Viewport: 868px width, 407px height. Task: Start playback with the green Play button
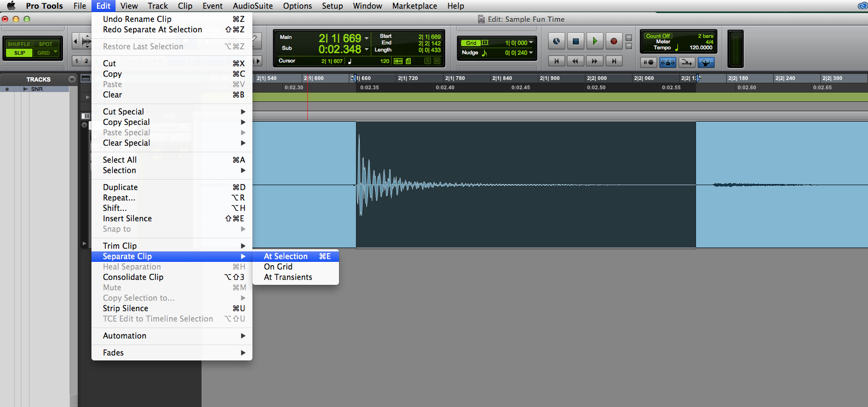pos(595,41)
